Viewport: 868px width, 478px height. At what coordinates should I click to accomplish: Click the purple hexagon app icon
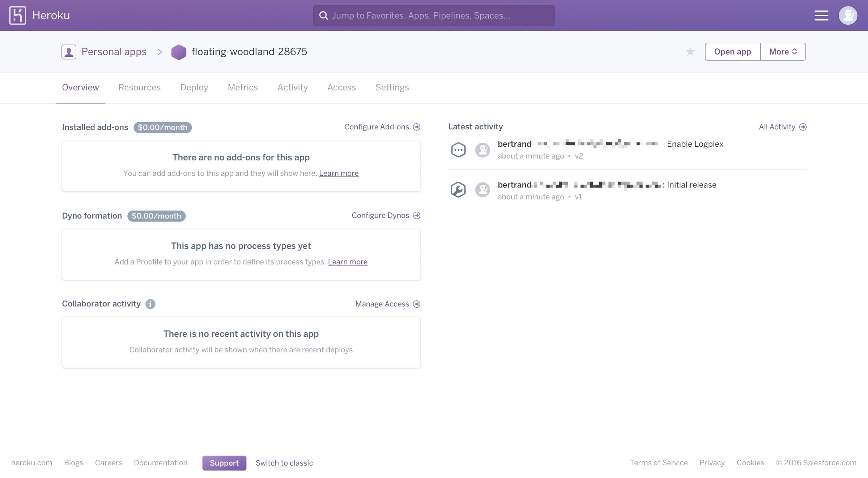179,52
